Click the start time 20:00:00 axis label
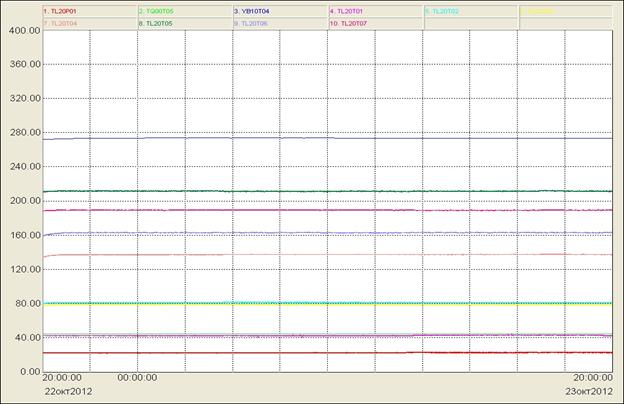Screen dimensions: 624x404 pos(62,377)
